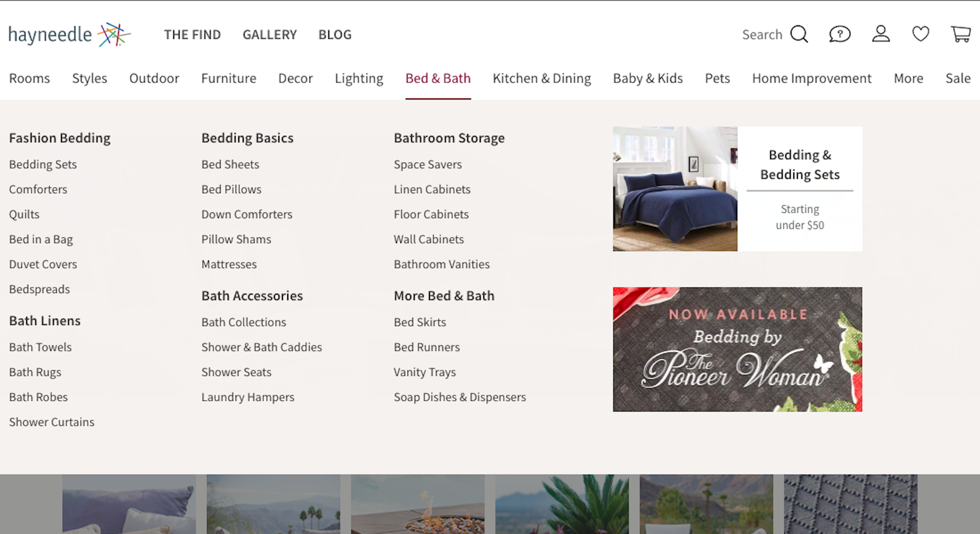Select Laundry Hampers link

[248, 397]
